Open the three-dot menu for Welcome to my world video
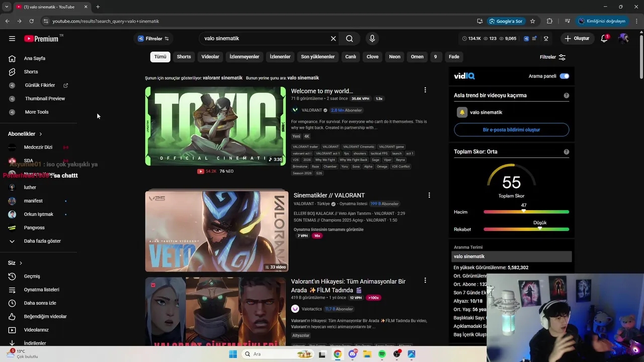The height and width of the screenshot is (362, 644). click(425, 90)
